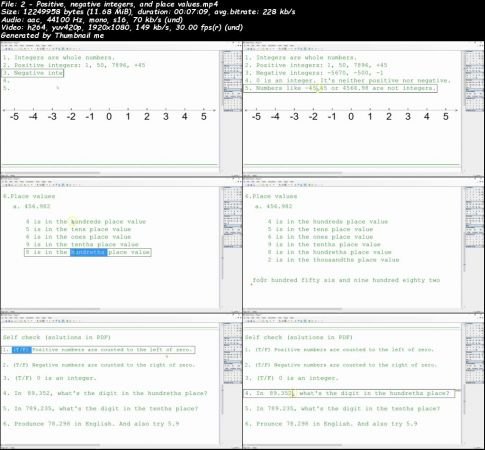Viewport: 485px width, 450px height.
Task: Select the line '2 is in the thousandths place value'
Action: tap(333, 260)
